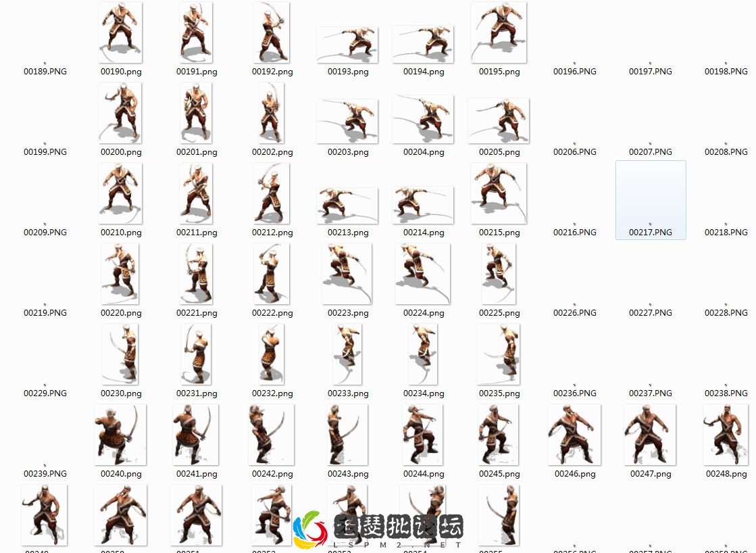Click the file name 00239.PNG
The width and height of the screenshot is (756, 553).
pyautogui.click(x=45, y=474)
